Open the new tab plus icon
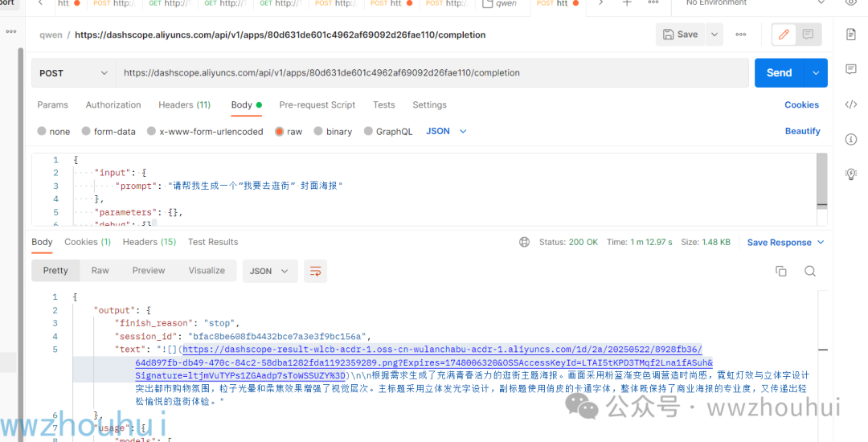Viewport: 868px width, 442px height. pyautogui.click(x=627, y=2)
